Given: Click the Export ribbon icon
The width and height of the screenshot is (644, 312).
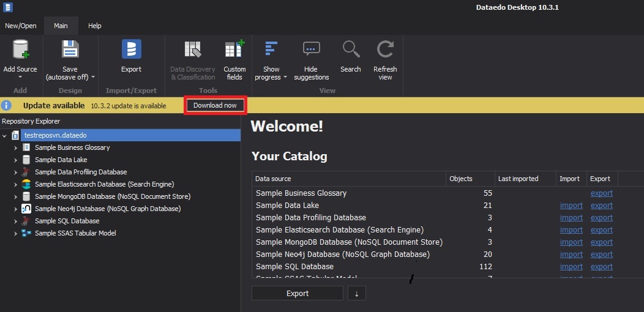Looking at the screenshot, I should click(x=132, y=50).
